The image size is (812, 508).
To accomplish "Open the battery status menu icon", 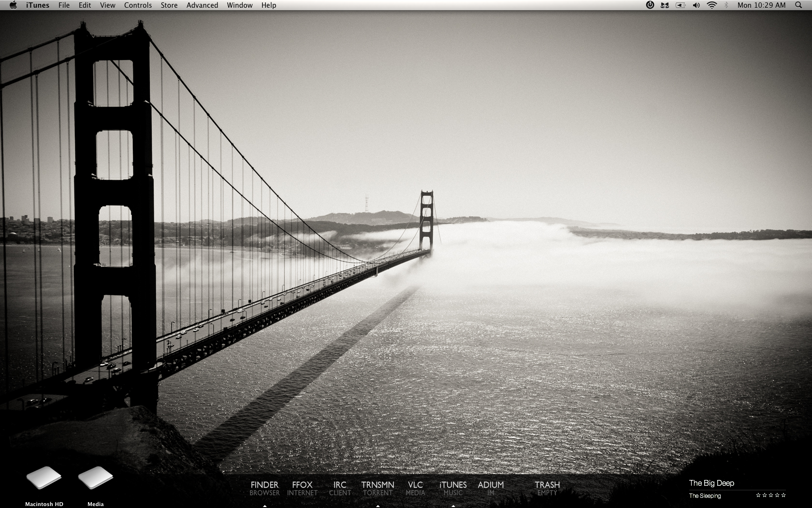I will click(x=681, y=5).
